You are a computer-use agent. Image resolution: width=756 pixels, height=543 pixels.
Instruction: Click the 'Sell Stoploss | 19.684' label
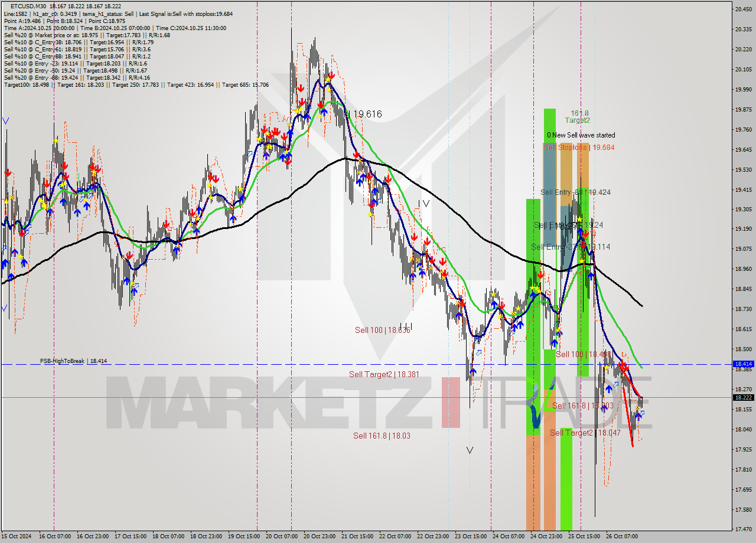point(579,147)
